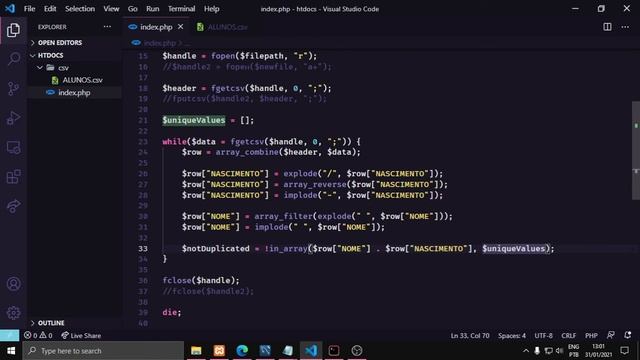The image size is (640, 360).
Task: Open the View menu
Action: (x=111, y=9)
